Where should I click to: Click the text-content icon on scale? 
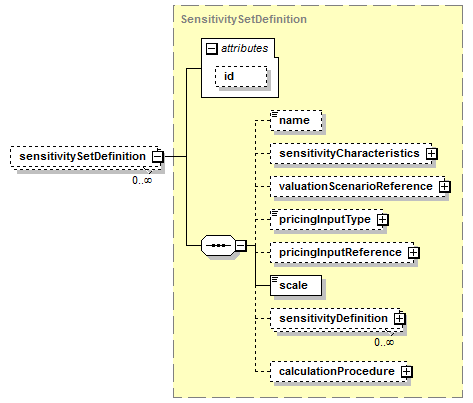274,279
